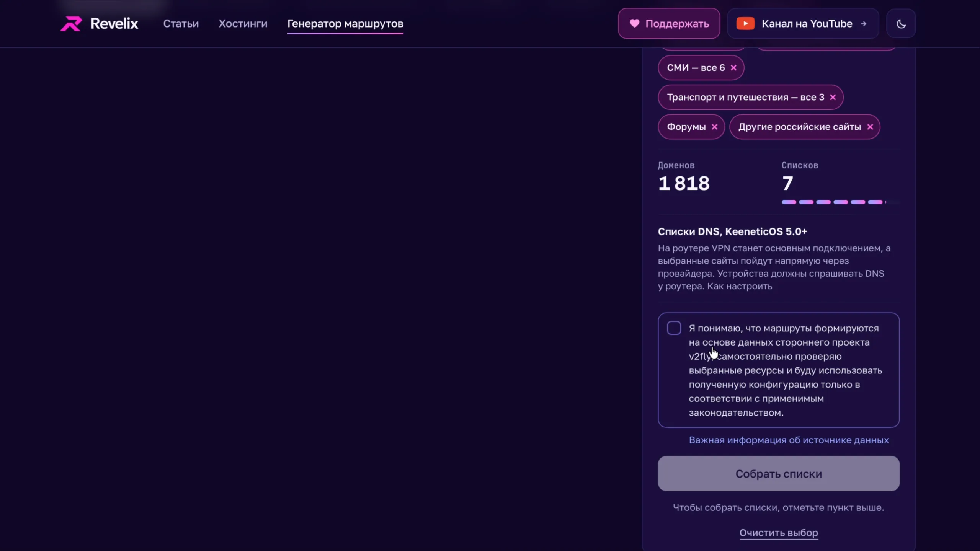Open Канал на YouTube link
Image resolution: width=980 pixels, height=551 pixels.
tap(803, 24)
